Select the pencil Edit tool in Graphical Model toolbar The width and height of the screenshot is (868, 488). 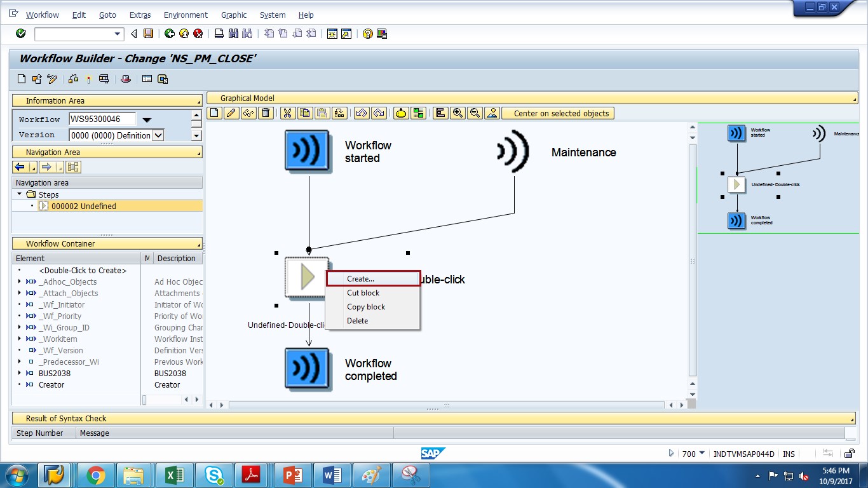pos(231,113)
